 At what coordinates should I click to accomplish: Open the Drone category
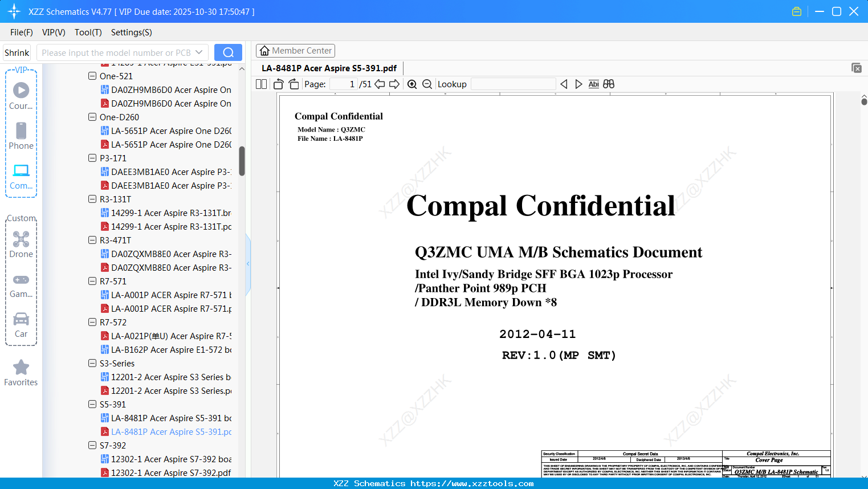(x=21, y=244)
